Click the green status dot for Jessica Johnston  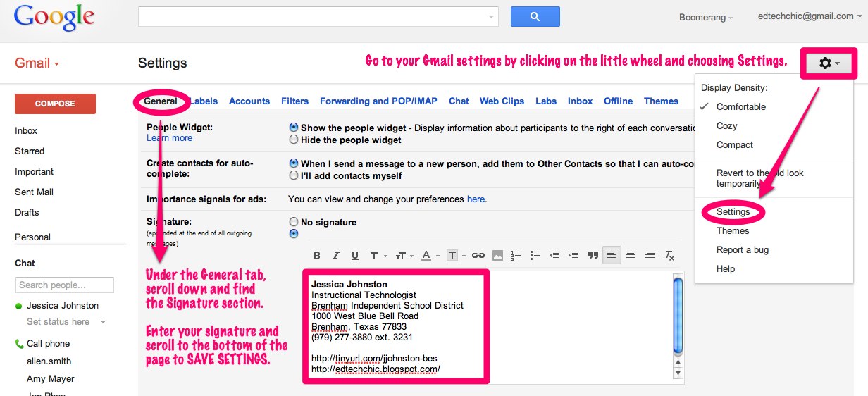point(19,306)
